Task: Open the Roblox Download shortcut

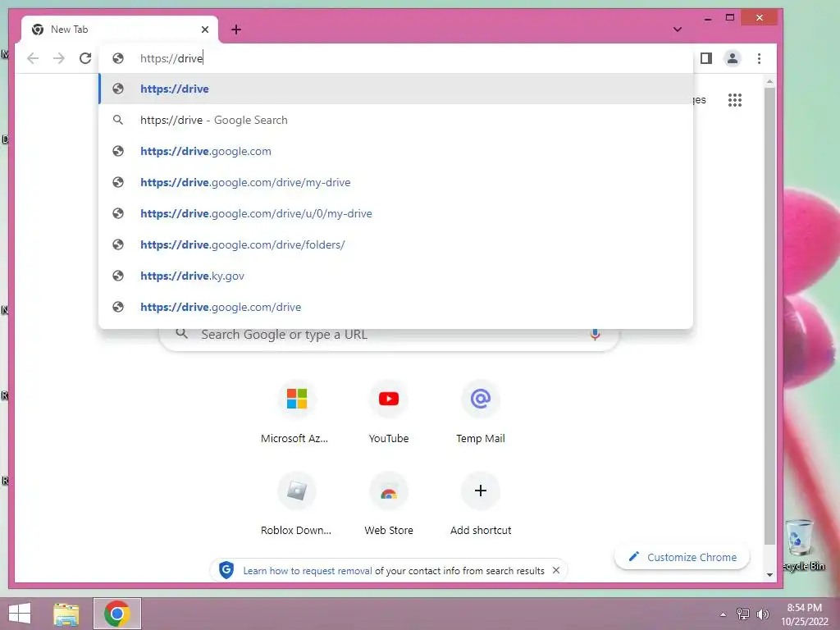Action: tap(296, 504)
